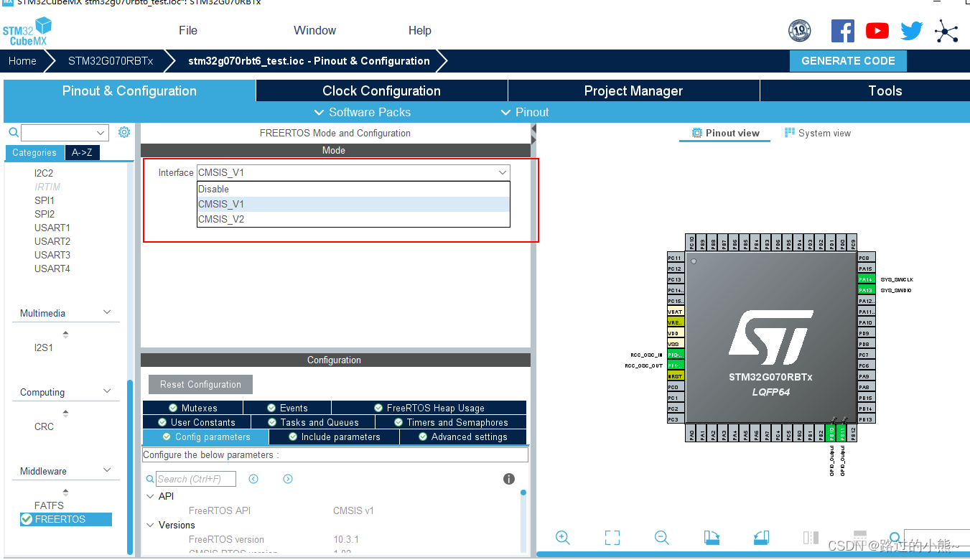Select the Pinout & Configuration tab
This screenshot has width=970, height=560.
[x=129, y=90]
